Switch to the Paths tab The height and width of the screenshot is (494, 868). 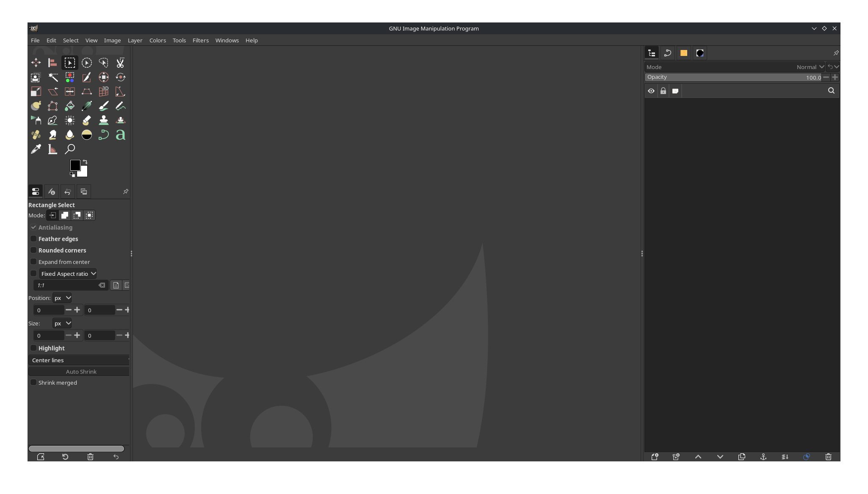[x=668, y=53]
